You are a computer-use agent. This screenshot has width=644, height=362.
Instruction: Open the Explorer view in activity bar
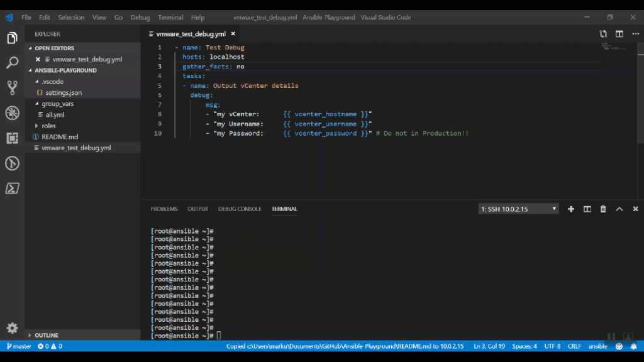click(12, 38)
